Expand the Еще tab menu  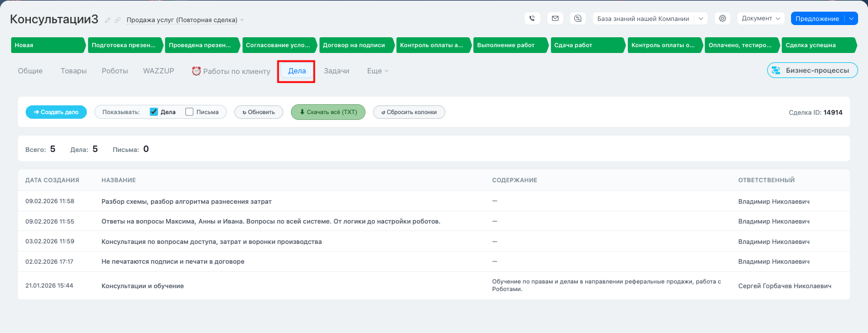click(377, 71)
